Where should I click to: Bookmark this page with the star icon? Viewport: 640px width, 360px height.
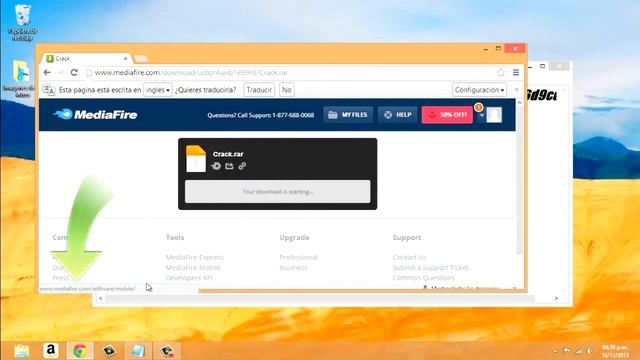point(501,73)
